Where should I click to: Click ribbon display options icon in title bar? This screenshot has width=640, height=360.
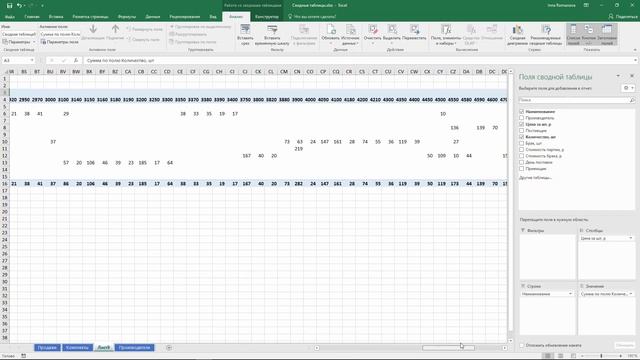click(x=586, y=5)
